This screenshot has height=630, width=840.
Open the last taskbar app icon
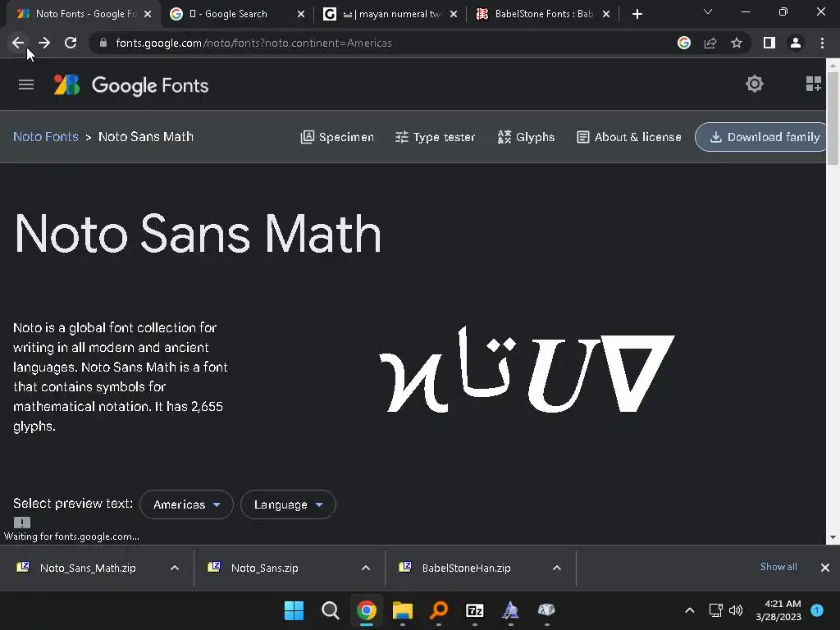(x=546, y=610)
